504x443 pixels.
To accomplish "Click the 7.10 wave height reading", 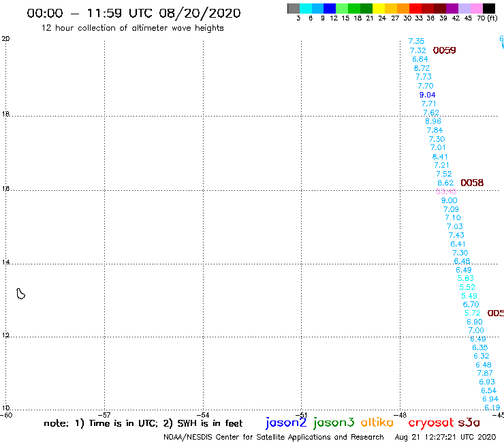I will click(453, 218).
